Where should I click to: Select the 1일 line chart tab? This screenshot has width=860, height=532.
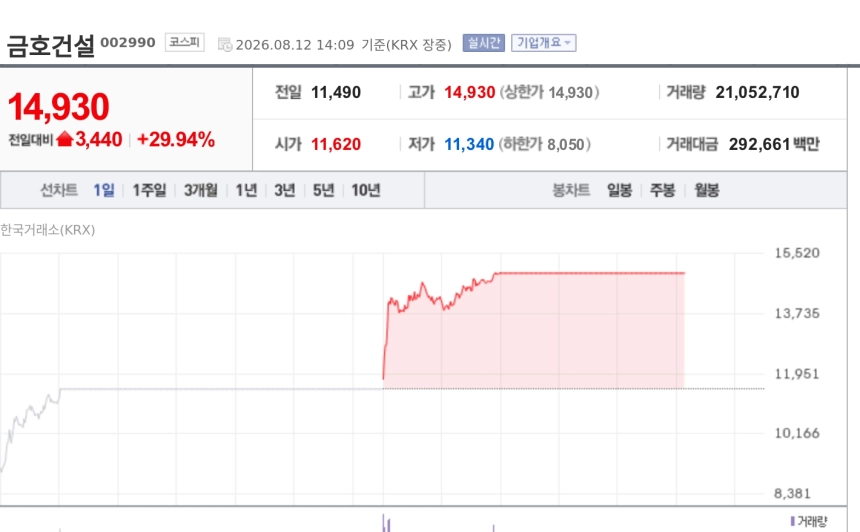[104, 190]
